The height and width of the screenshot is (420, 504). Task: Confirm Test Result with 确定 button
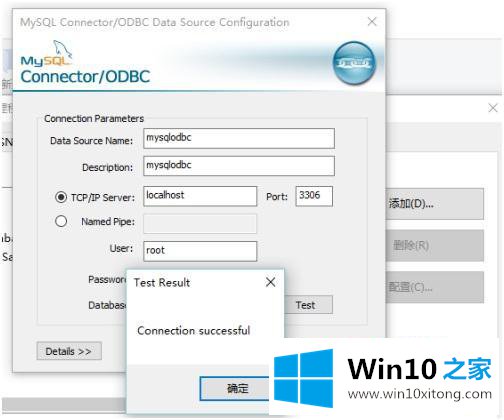click(235, 388)
